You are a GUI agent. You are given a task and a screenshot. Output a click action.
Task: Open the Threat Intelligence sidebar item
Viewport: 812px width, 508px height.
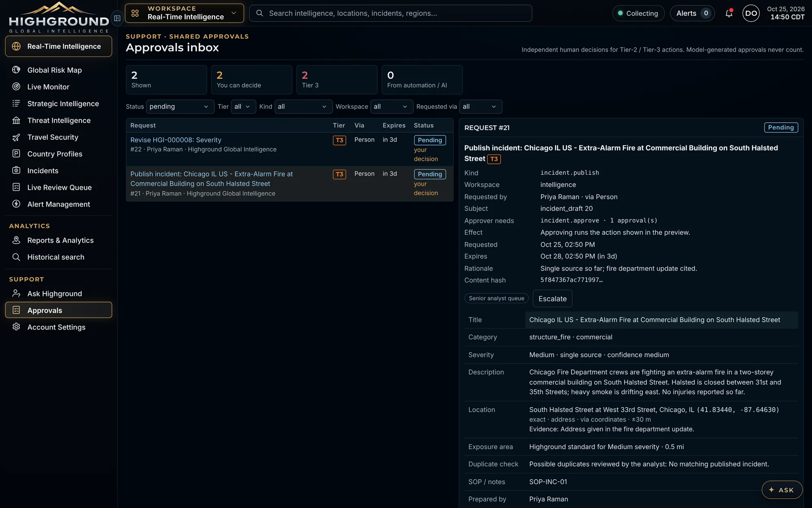(58, 120)
